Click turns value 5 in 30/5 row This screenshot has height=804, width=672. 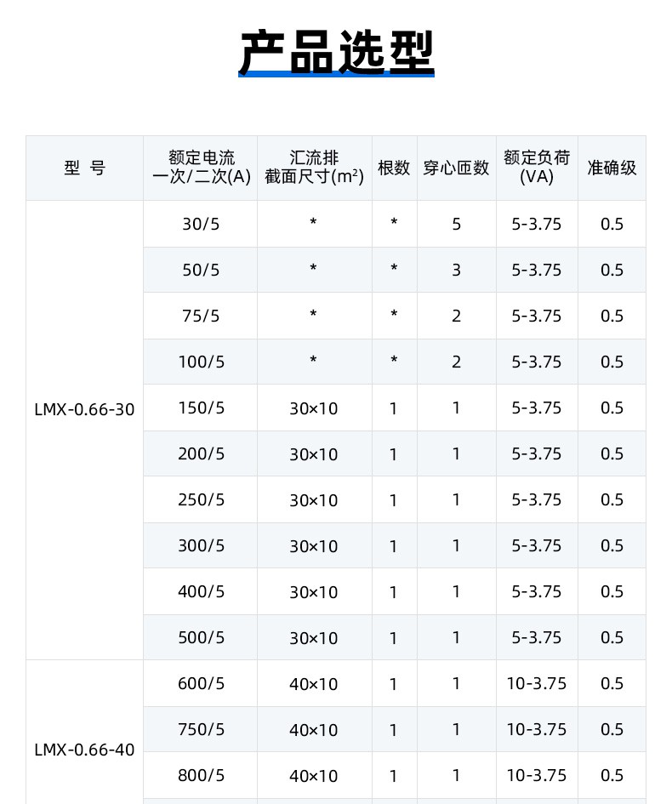(x=456, y=224)
